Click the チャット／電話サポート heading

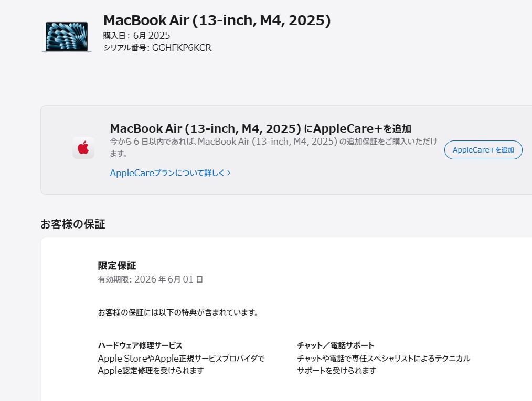(x=336, y=345)
